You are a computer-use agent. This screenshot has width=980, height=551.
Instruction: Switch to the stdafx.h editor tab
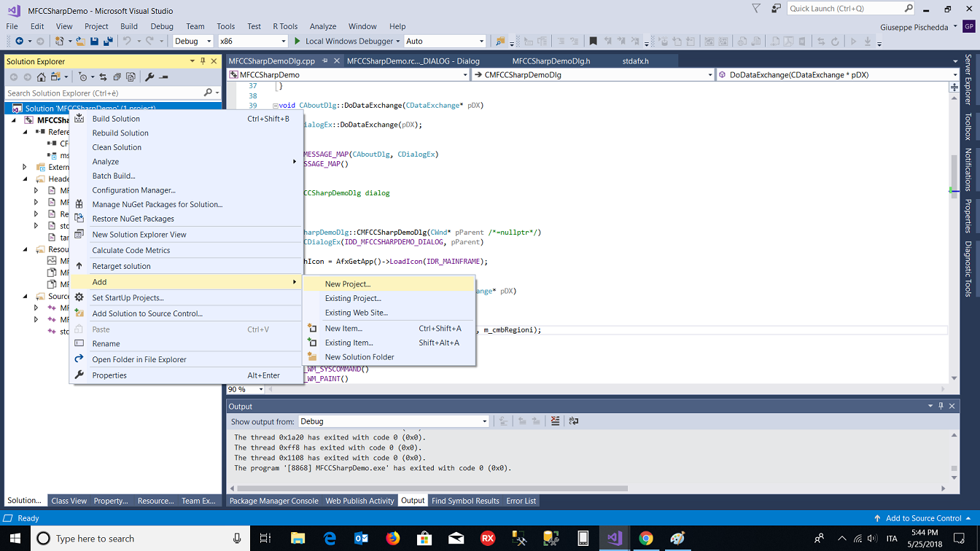pyautogui.click(x=635, y=61)
